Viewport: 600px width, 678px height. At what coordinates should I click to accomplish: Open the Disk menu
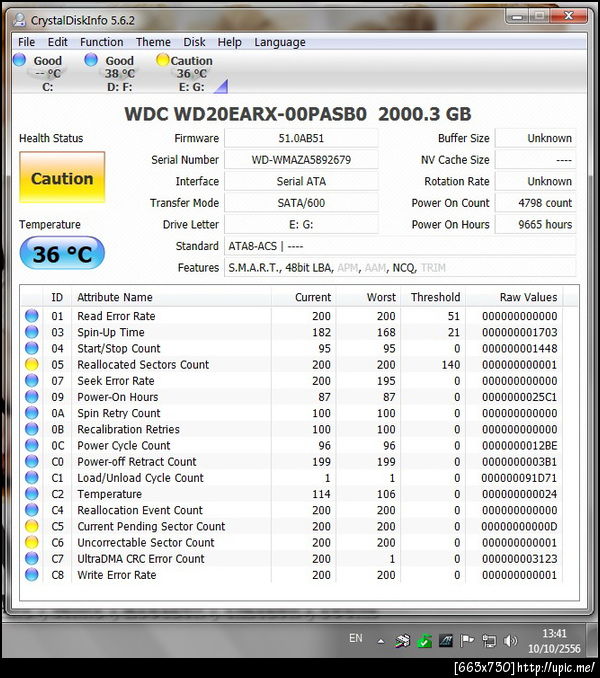click(x=194, y=42)
